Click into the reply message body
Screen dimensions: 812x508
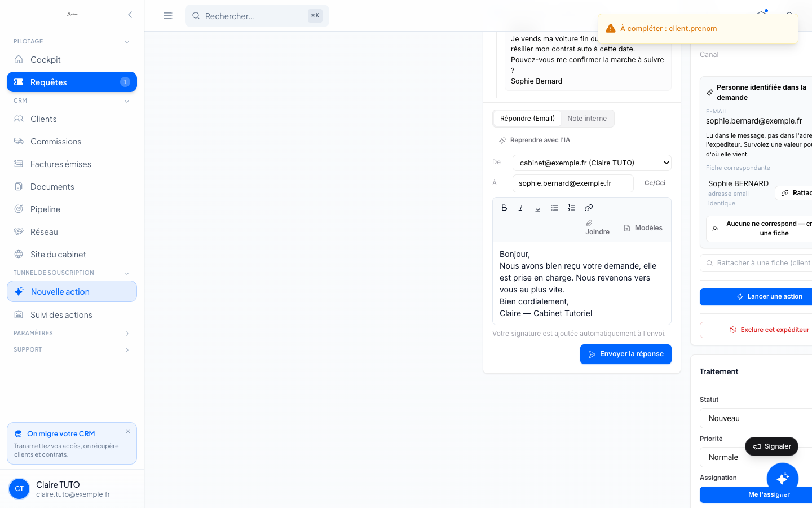pyautogui.click(x=582, y=283)
